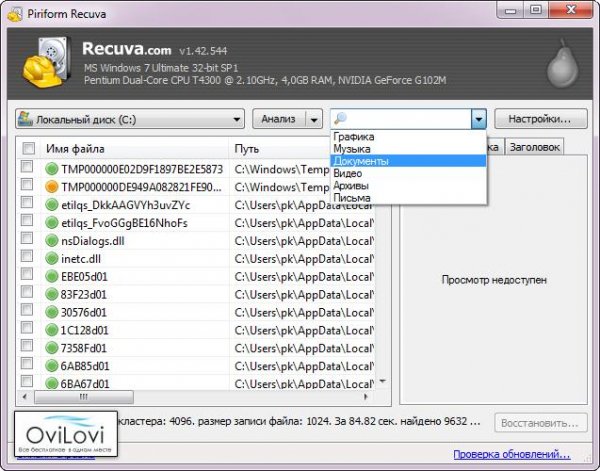Screen dimensions: 600x471
Task: Click the Анализ scan button
Action: pyautogui.click(x=279, y=119)
